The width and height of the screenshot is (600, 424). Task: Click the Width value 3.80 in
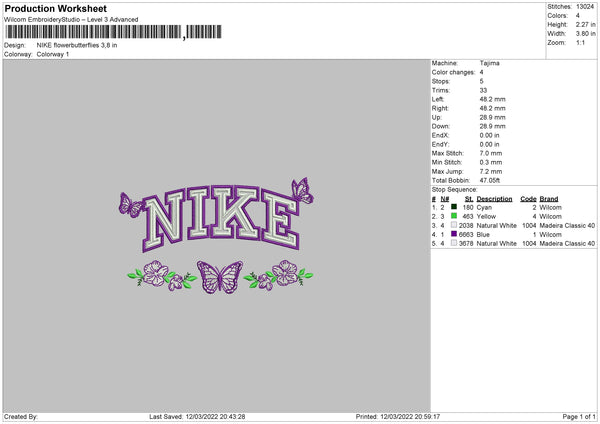[585, 34]
